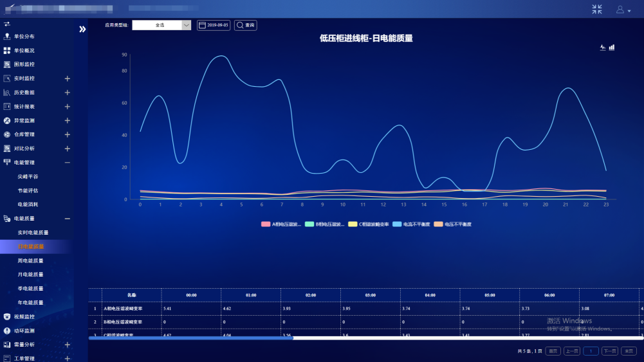Switch chart to bar view icon

click(612, 48)
